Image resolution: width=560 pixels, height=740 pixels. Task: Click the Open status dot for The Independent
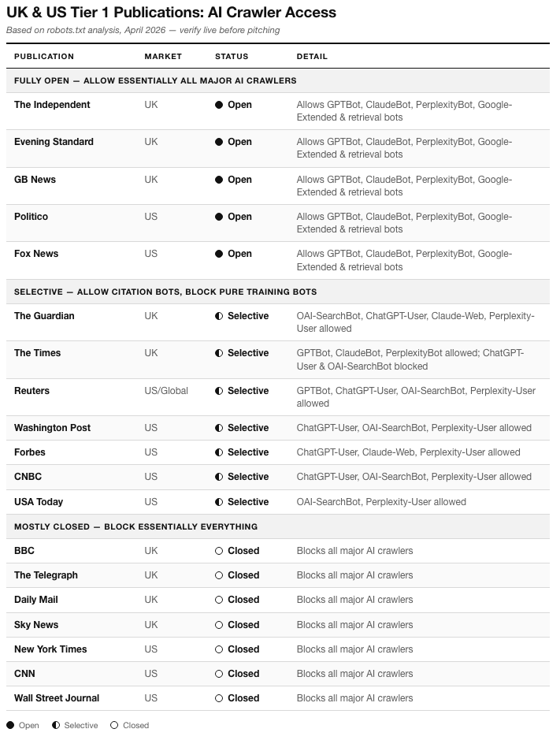click(219, 105)
